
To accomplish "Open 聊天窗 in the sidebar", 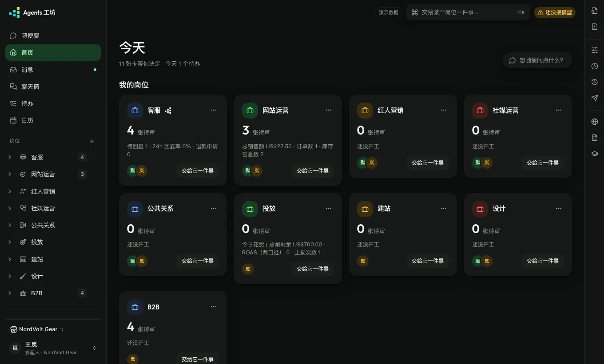I will (x=53, y=87).
